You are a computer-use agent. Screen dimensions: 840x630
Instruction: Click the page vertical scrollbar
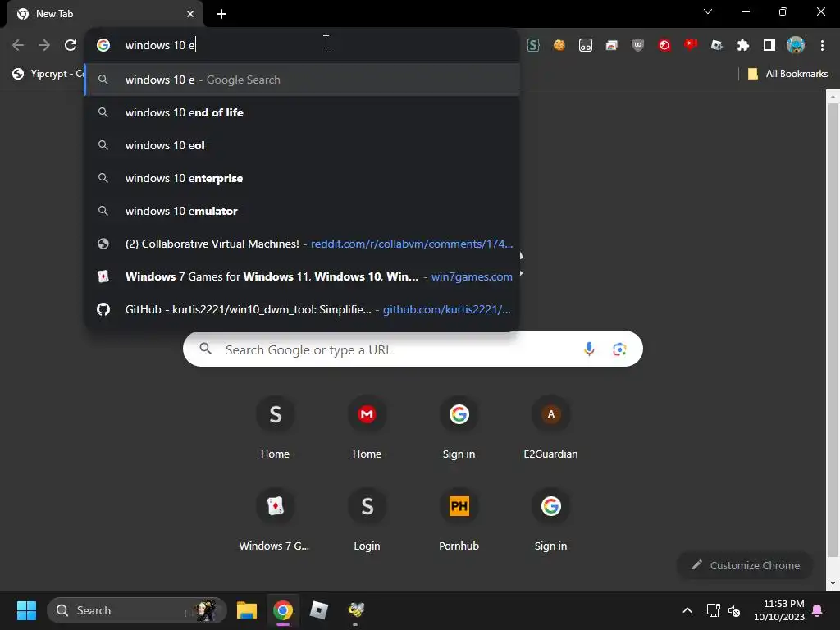pos(833,330)
